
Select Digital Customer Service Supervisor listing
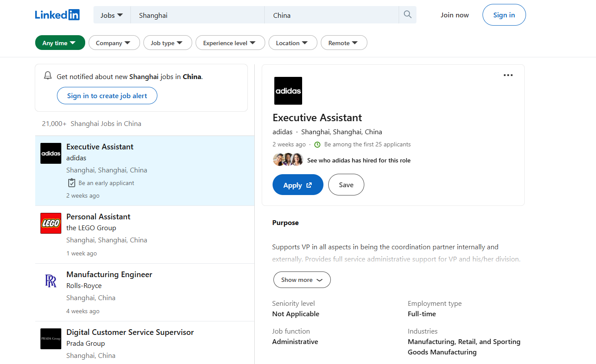click(145, 343)
